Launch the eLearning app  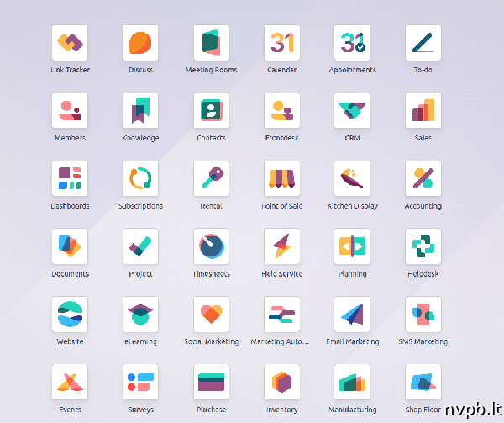pyautogui.click(x=140, y=315)
